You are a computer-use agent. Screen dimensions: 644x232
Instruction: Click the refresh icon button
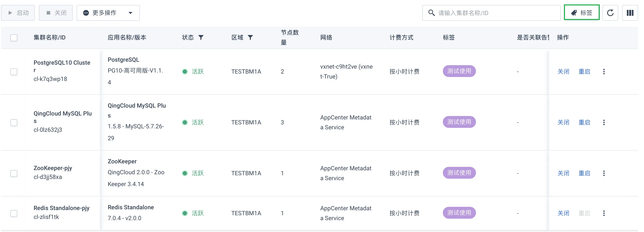pos(610,13)
